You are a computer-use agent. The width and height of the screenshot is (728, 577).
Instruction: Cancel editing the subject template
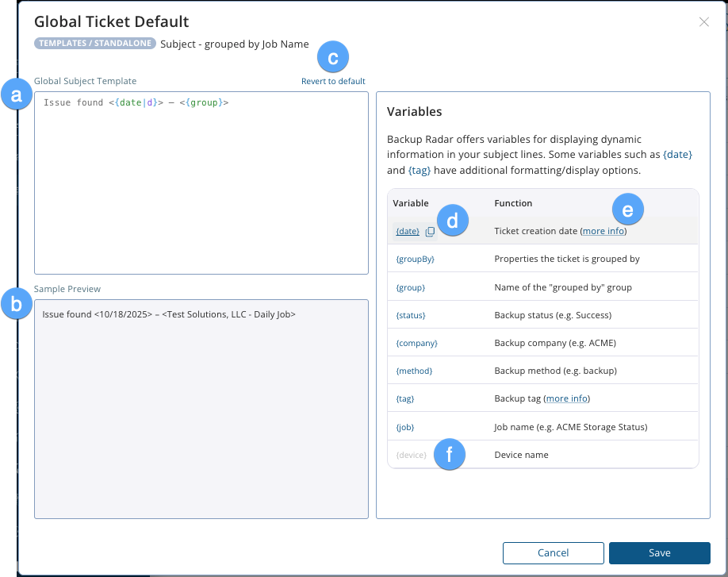click(553, 553)
